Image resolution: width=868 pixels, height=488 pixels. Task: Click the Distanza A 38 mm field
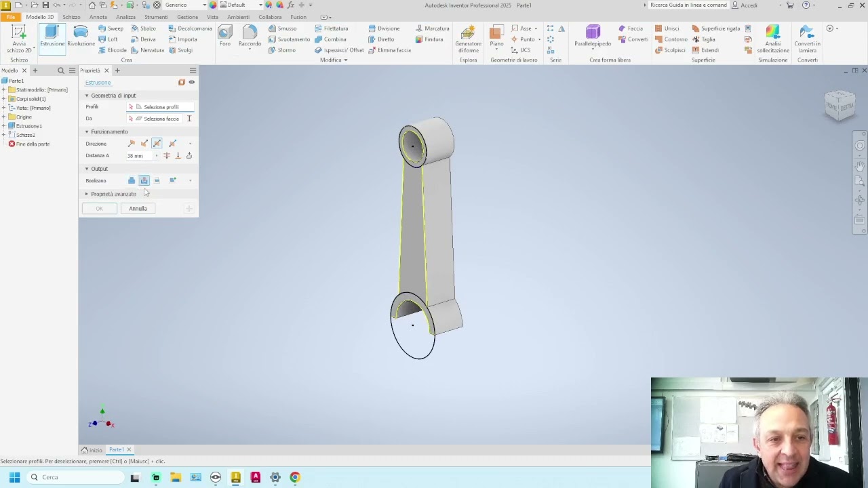[x=140, y=156]
